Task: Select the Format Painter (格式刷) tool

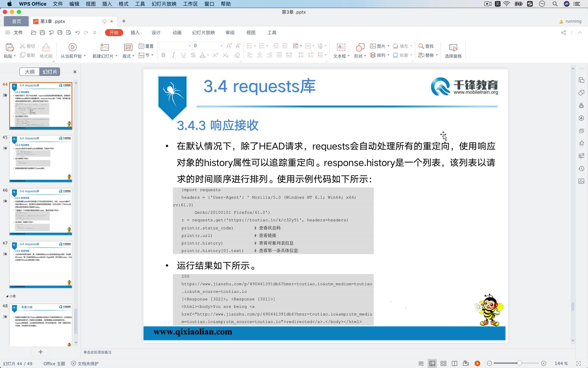Action: pyautogui.click(x=46, y=51)
